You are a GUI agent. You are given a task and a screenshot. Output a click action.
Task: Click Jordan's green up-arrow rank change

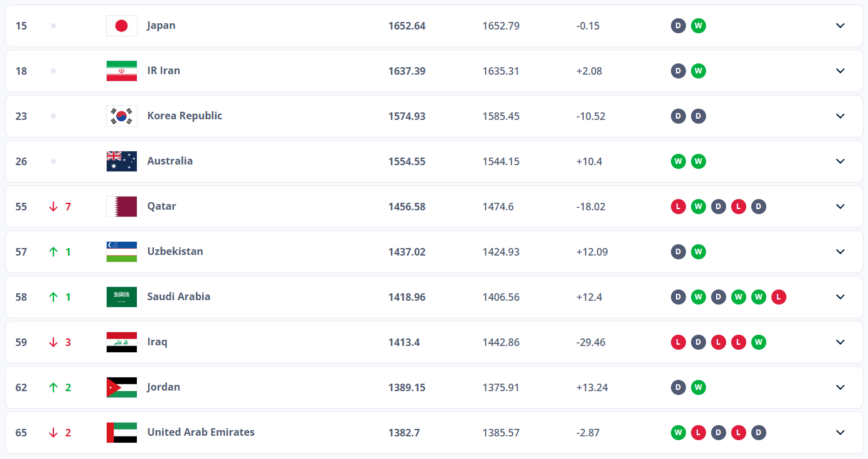coord(53,387)
